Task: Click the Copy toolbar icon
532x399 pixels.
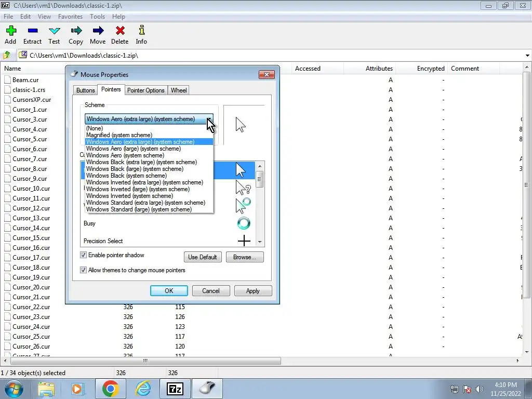Action: tap(76, 31)
